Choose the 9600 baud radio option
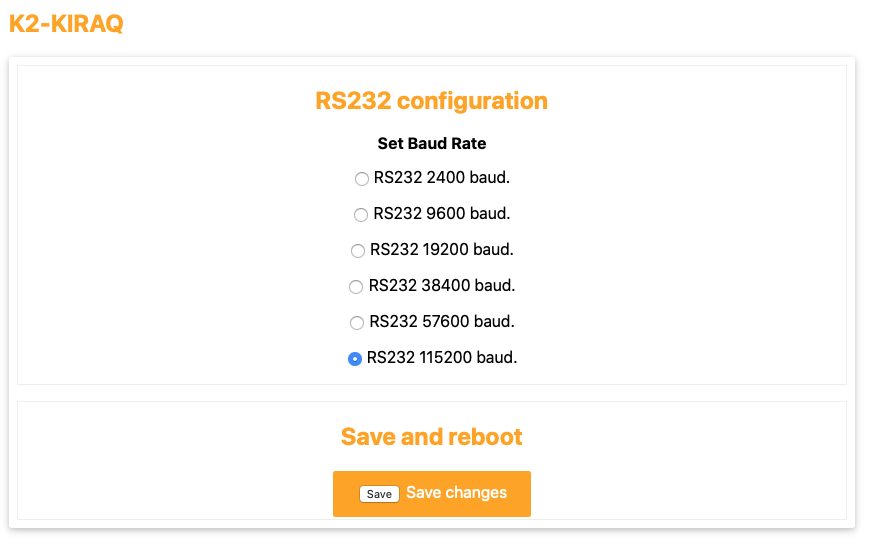The width and height of the screenshot is (872, 547). click(361, 215)
